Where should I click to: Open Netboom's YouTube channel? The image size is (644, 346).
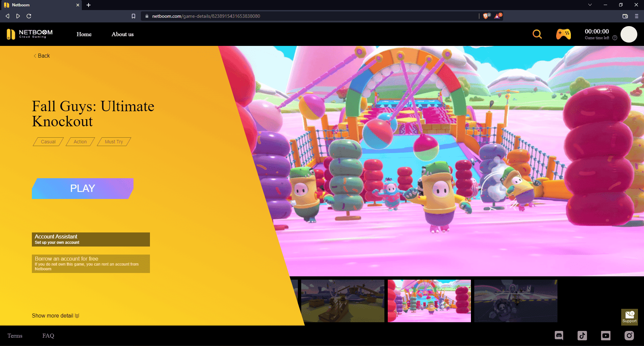click(x=606, y=335)
